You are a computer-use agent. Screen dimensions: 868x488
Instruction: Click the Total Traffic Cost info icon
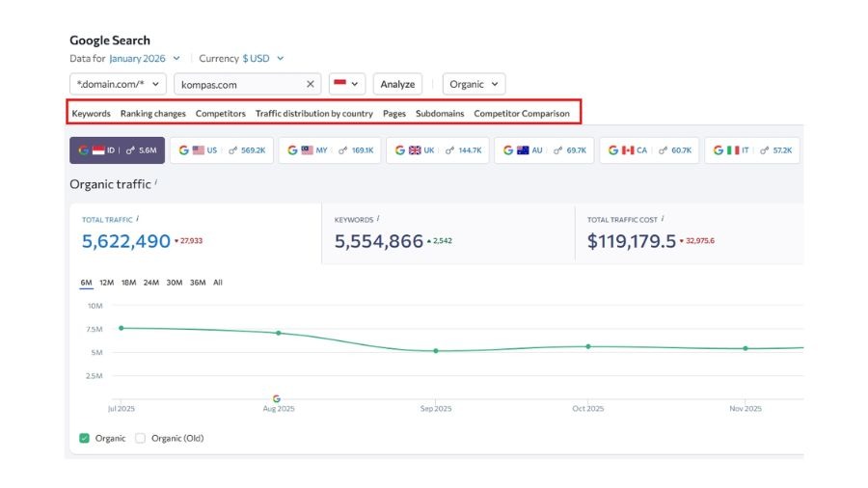tap(663, 219)
